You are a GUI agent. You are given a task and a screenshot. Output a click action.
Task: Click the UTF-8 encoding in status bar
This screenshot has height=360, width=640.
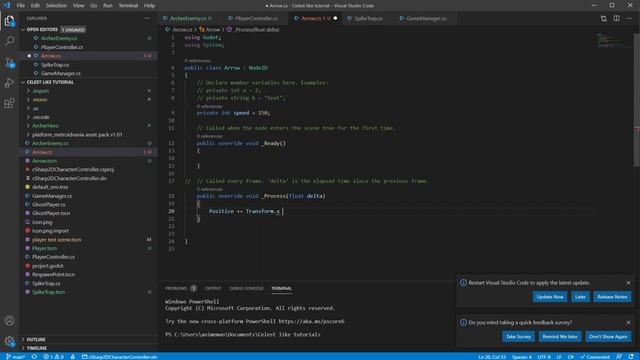pyautogui.click(x=544, y=357)
